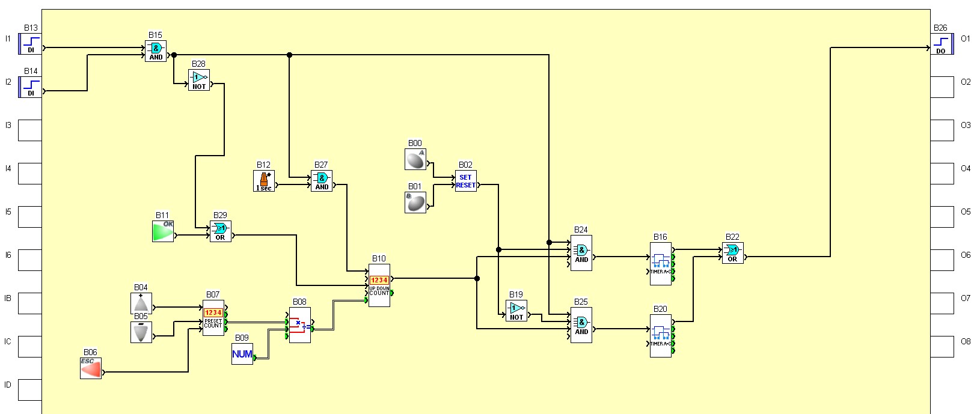Select the B22 OR gate block
This screenshot has width=980, height=414.
[732, 253]
